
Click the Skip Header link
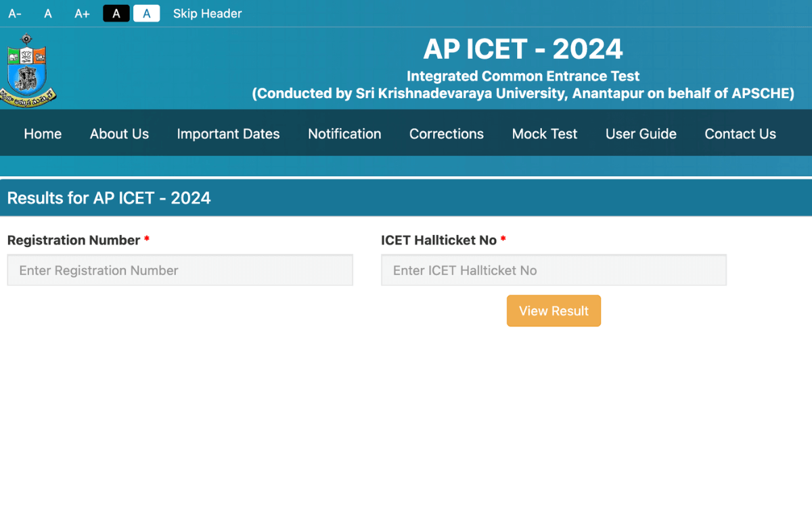[x=207, y=14]
